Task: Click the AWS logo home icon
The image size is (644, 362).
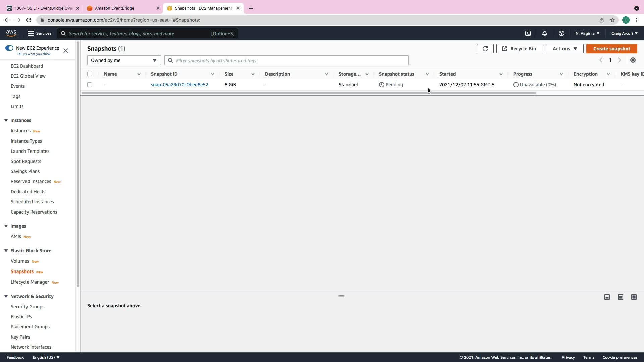Action: tap(11, 33)
